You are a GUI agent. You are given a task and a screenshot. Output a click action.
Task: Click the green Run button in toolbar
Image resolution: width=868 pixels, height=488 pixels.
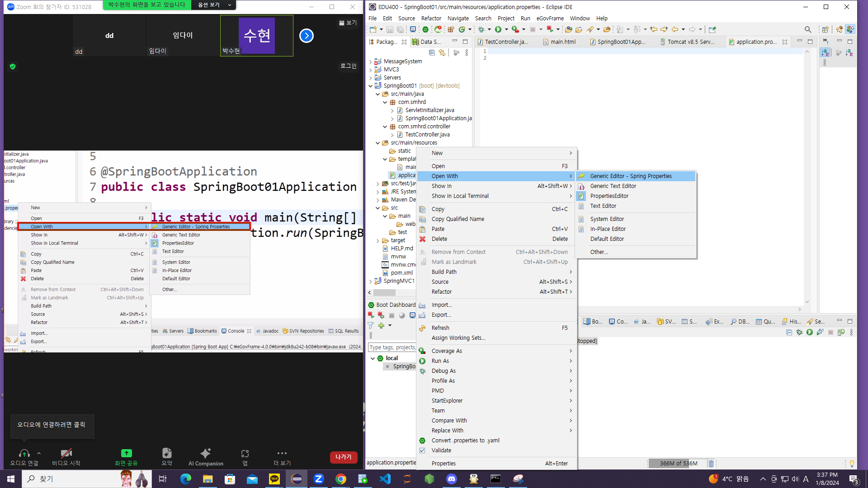pos(498,29)
